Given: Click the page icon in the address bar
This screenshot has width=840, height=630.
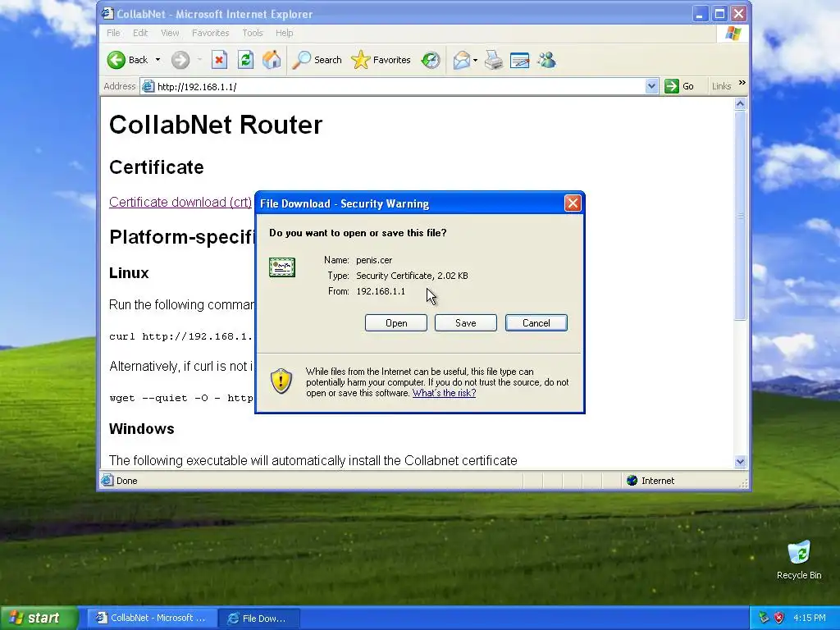Looking at the screenshot, I should pyautogui.click(x=148, y=86).
